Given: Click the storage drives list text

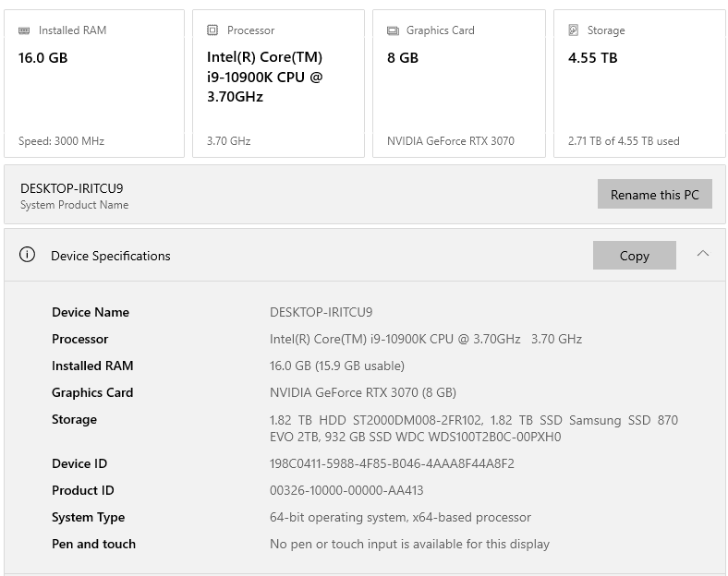Looking at the screenshot, I should [473, 428].
